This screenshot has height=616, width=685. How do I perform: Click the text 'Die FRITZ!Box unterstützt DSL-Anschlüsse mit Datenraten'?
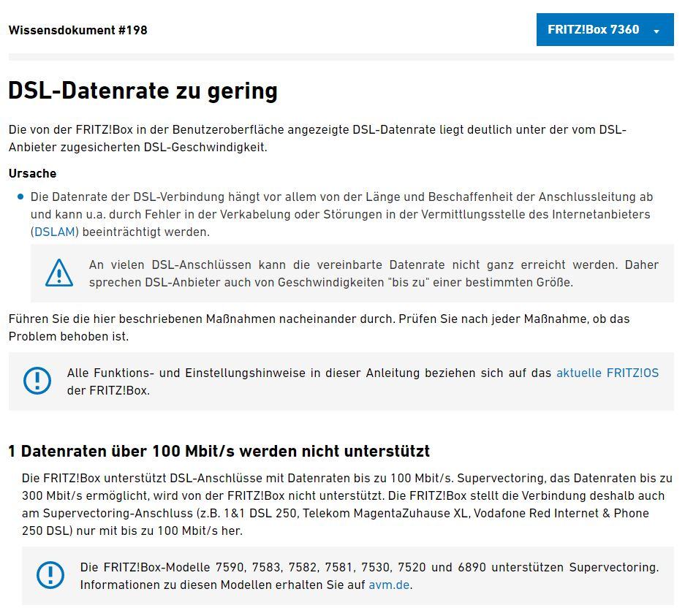tap(347, 504)
